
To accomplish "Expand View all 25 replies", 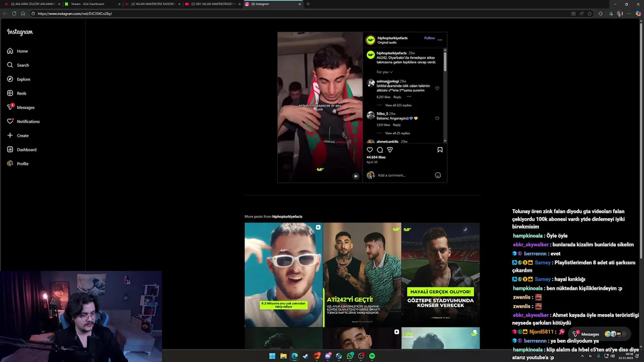I will pyautogui.click(x=397, y=133).
